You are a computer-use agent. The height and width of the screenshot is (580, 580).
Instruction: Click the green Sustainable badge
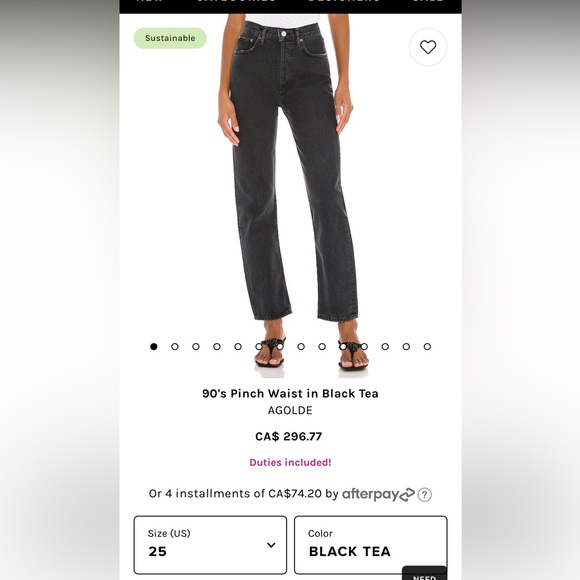[x=170, y=38]
